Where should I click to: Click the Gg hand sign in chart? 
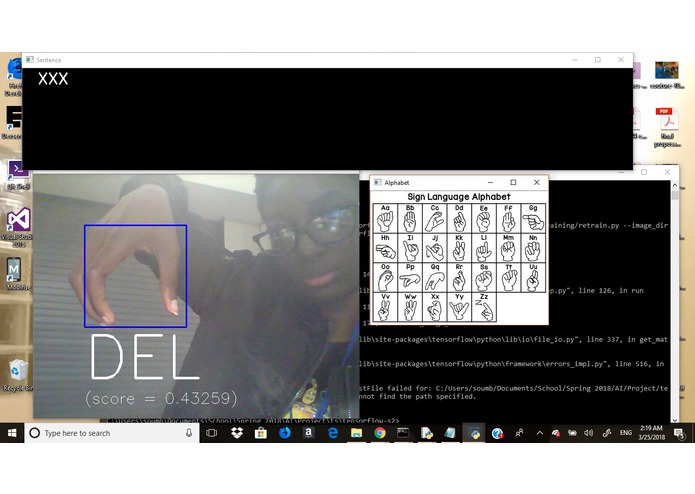(x=533, y=218)
